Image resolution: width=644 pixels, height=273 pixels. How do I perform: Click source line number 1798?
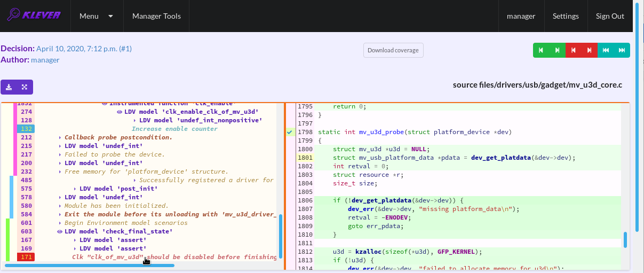click(x=305, y=132)
